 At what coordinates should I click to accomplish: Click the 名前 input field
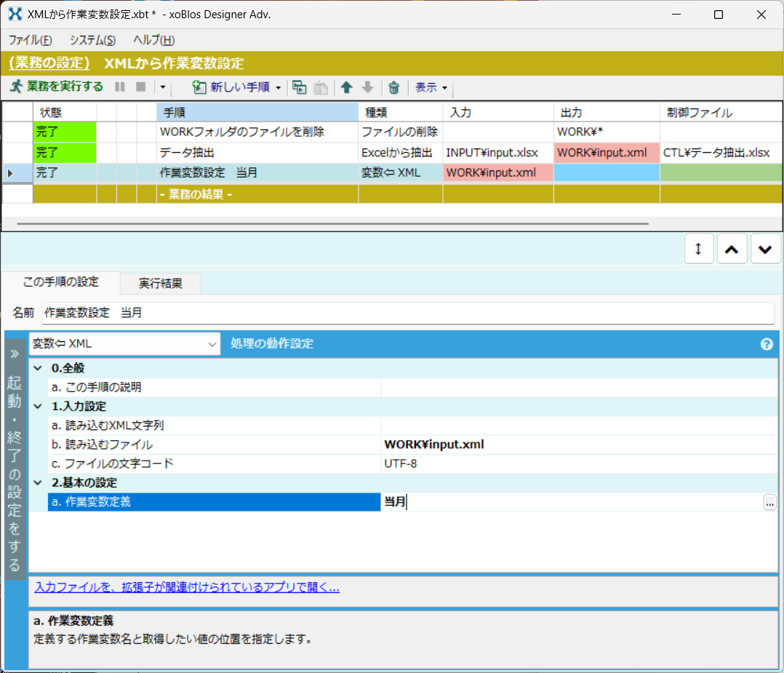[x=408, y=313]
